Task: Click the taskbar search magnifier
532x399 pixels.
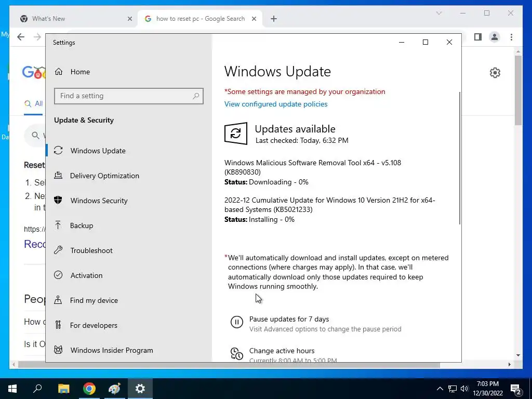Action: [37, 389]
